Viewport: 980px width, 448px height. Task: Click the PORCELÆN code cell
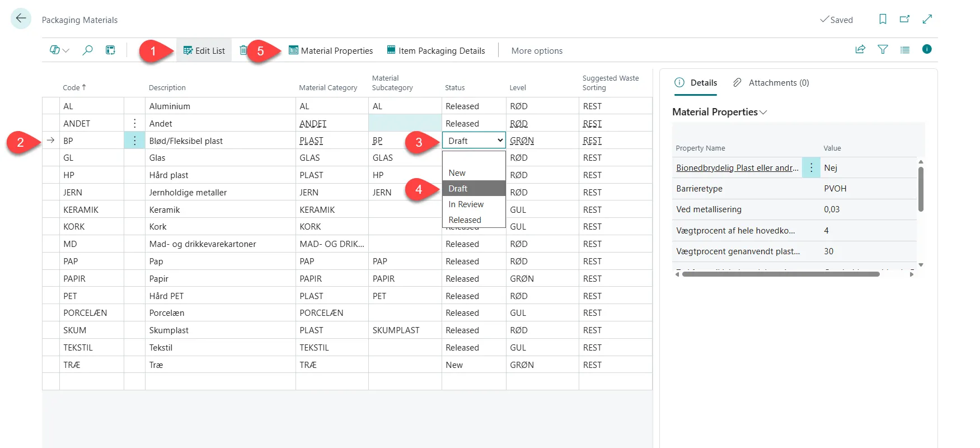click(92, 313)
